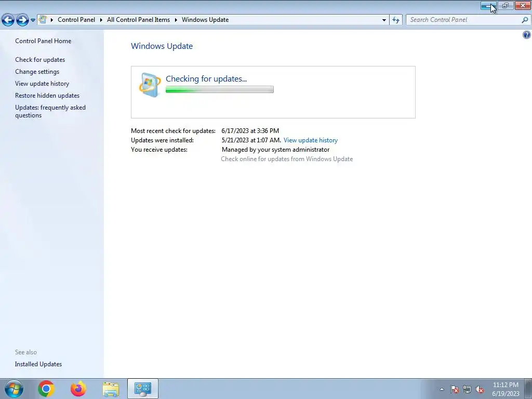532x399 pixels.
Task: Click the Forward arrow navigation button
Action: 22,20
